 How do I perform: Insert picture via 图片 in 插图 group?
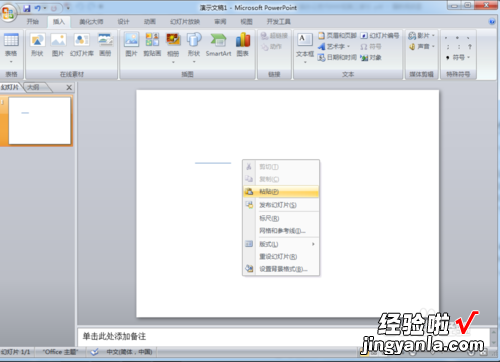pyautogui.click(x=131, y=44)
